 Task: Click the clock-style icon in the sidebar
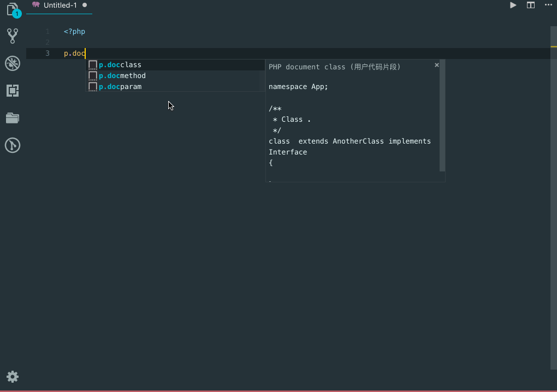(x=12, y=145)
